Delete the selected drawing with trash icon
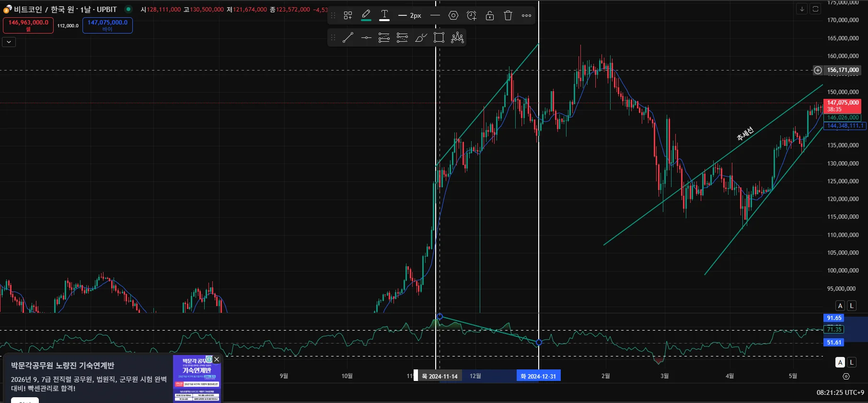Viewport: 868px width, 403px height. point(508,15)
